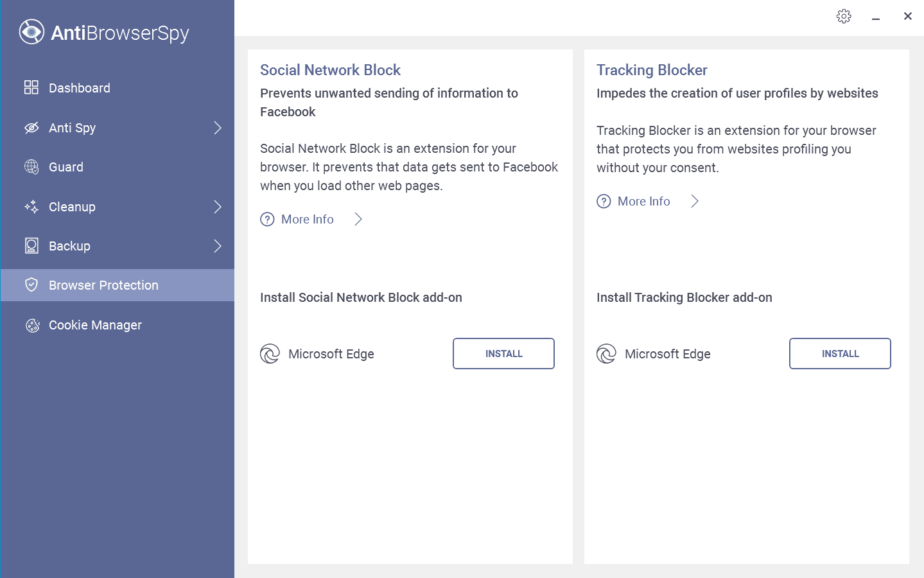Screen dimensions: 924x578
Task: Open the Guard menu item
Action: (x=66, y=167)
